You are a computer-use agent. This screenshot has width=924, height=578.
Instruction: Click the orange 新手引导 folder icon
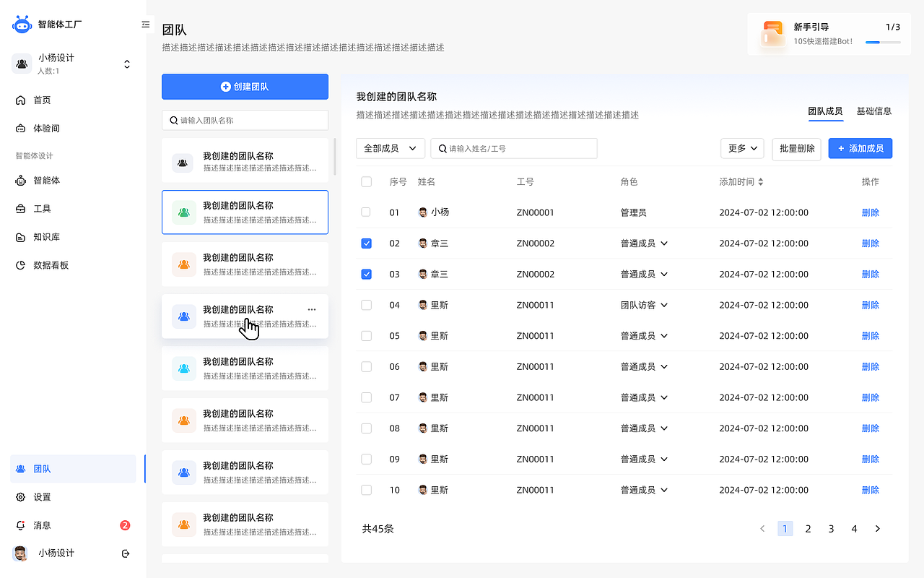[773, 34]
